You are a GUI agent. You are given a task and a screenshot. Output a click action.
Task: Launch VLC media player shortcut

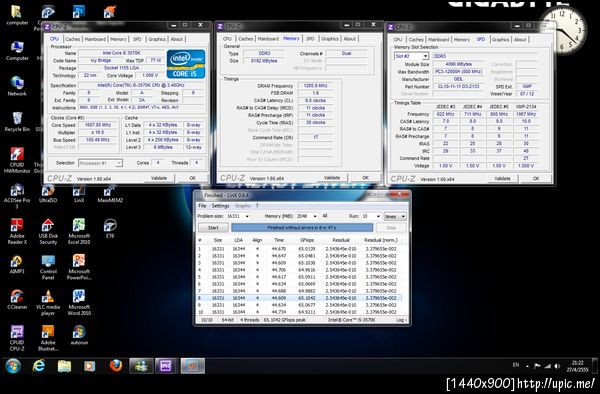click(x=48, y=303)
